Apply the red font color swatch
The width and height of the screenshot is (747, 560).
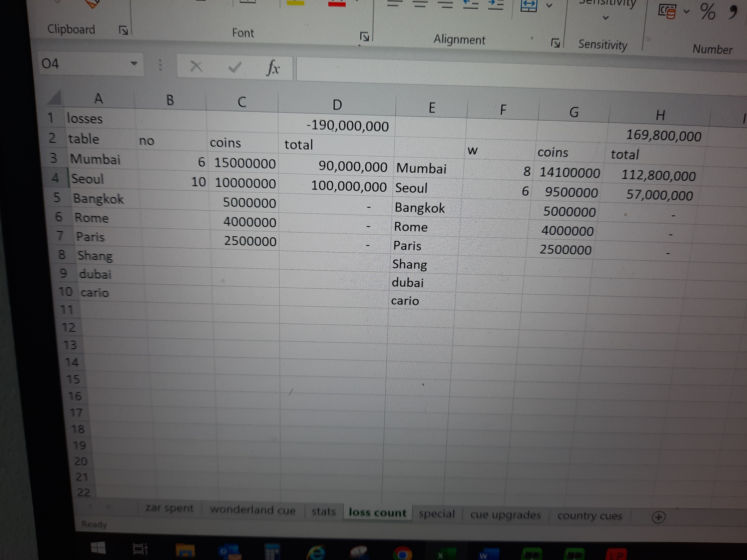coord(337,4)
